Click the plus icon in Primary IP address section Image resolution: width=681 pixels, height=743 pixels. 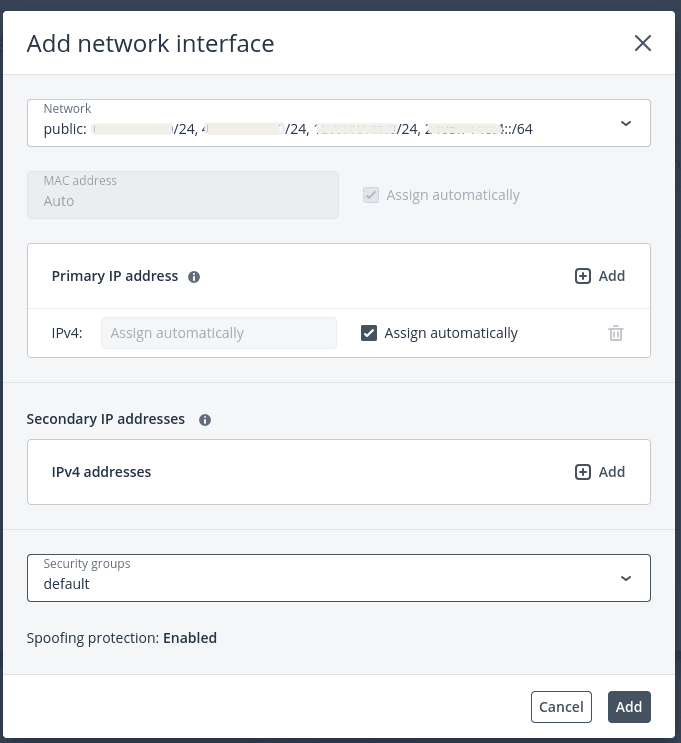point(582,276)
